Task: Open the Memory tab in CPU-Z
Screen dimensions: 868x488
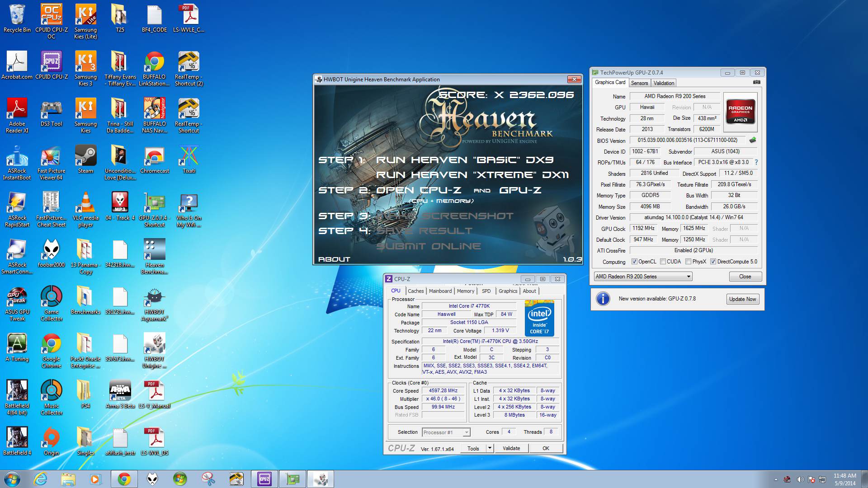Action: pyautogui.click(x=465, y=291)
